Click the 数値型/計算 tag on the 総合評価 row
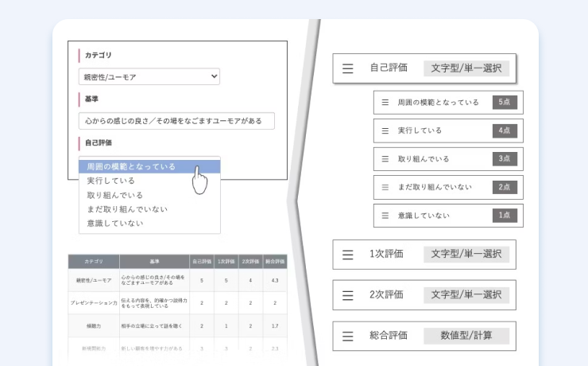This screenshot has height=366, width=588. (466, 336)
